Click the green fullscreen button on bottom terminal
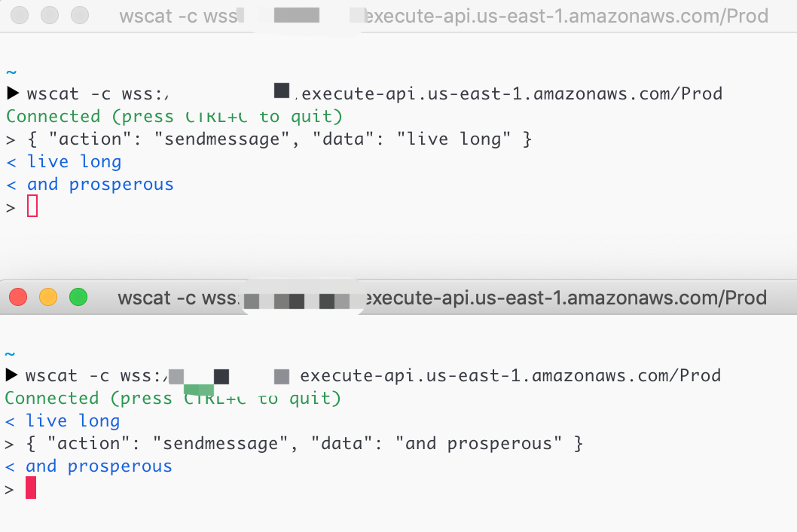The width and height of the screenshot is (797, 532). click(x=78, y=297)
